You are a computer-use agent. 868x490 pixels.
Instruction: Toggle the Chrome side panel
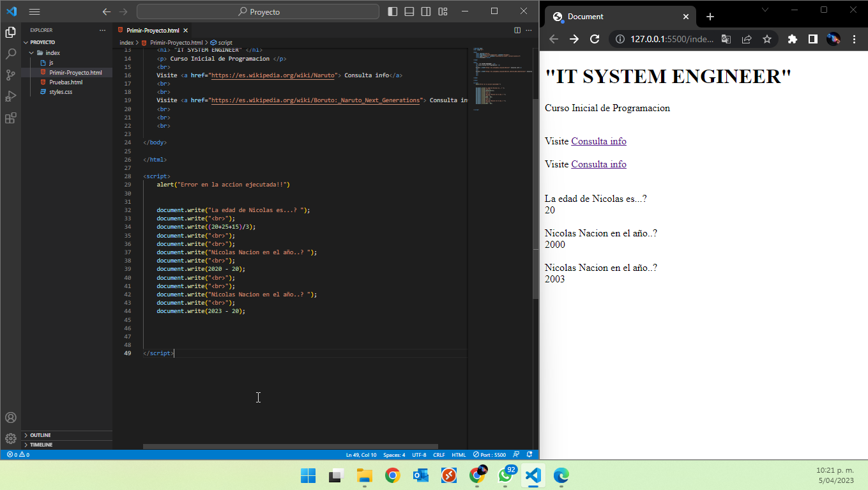click(813, 39)
